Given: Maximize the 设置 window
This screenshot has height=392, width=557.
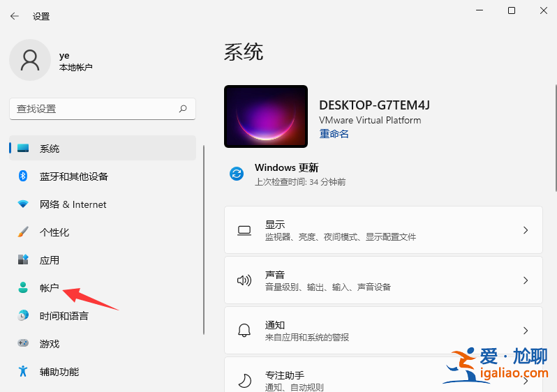Looking at the screenshot, I should click(x=512, y=10).
